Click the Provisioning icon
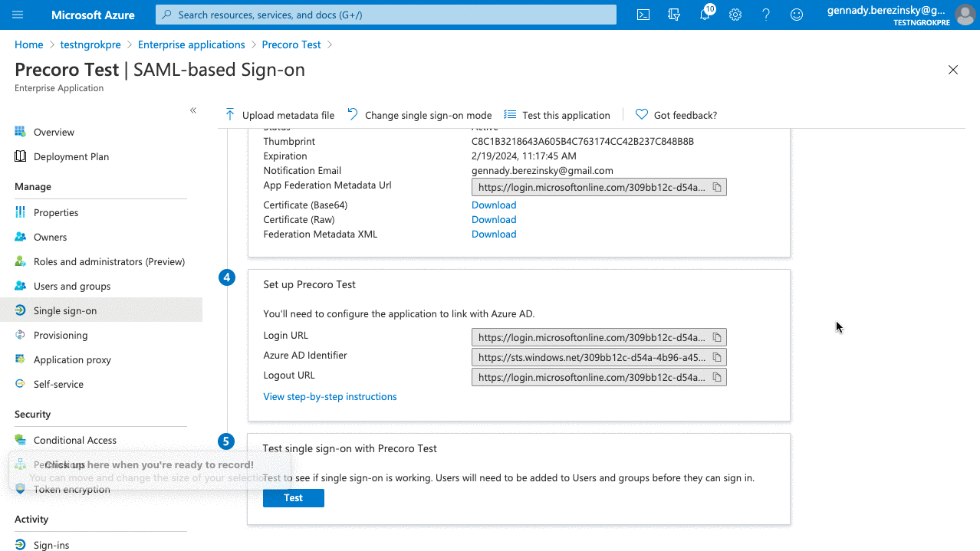This screenshot has height=551, width=980. 20,335
